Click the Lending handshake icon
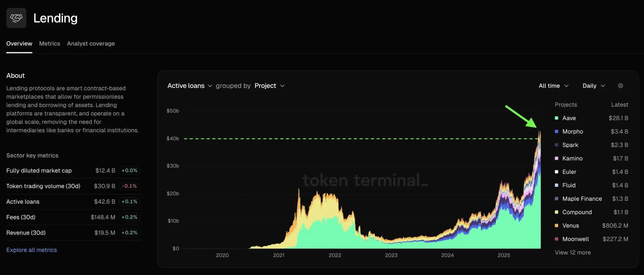 [x=16, y=18]
